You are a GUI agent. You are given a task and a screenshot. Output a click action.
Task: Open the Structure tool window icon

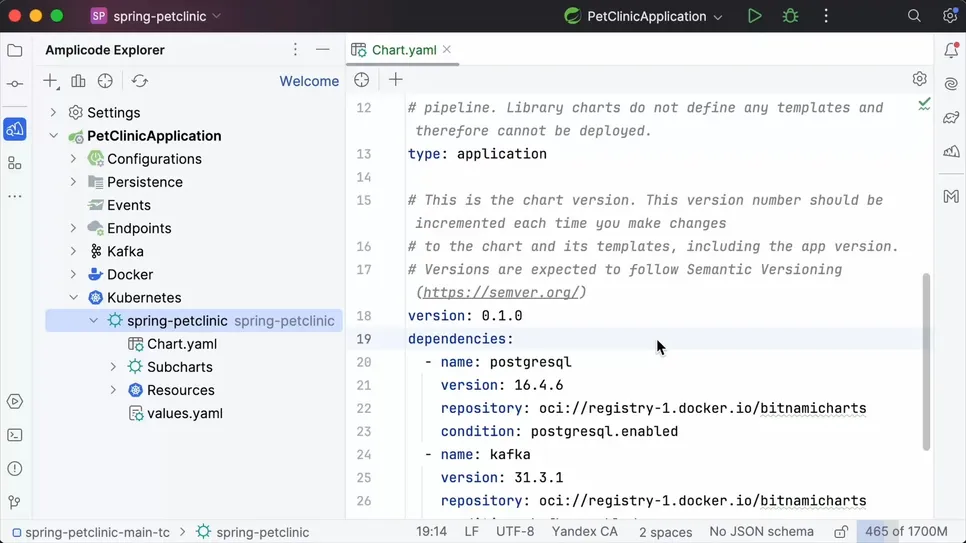15,163
